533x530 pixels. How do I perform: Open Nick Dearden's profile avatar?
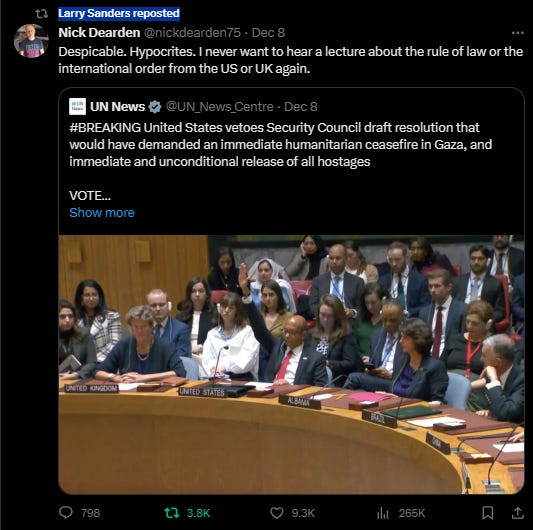(x=31, y=41)
